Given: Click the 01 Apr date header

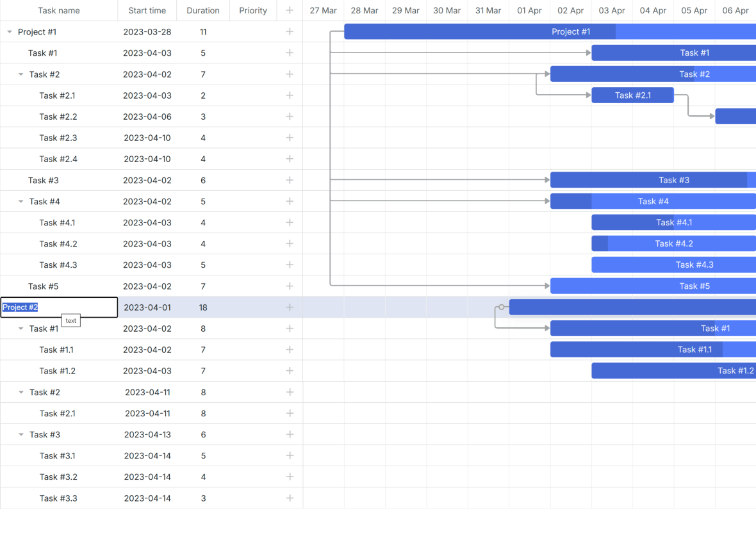Looking at the screenshot, I should pyautogui.click(x=529, y=10).
